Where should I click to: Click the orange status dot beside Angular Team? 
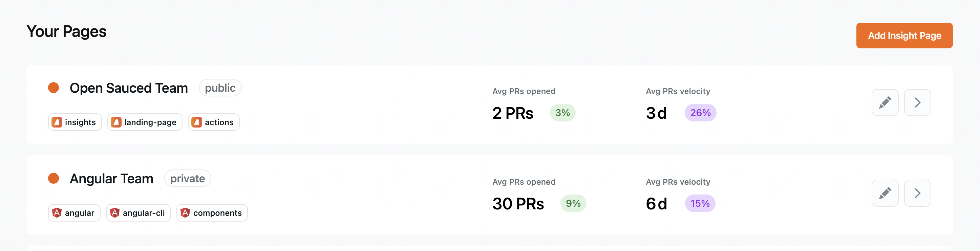[x=53, y=178]
